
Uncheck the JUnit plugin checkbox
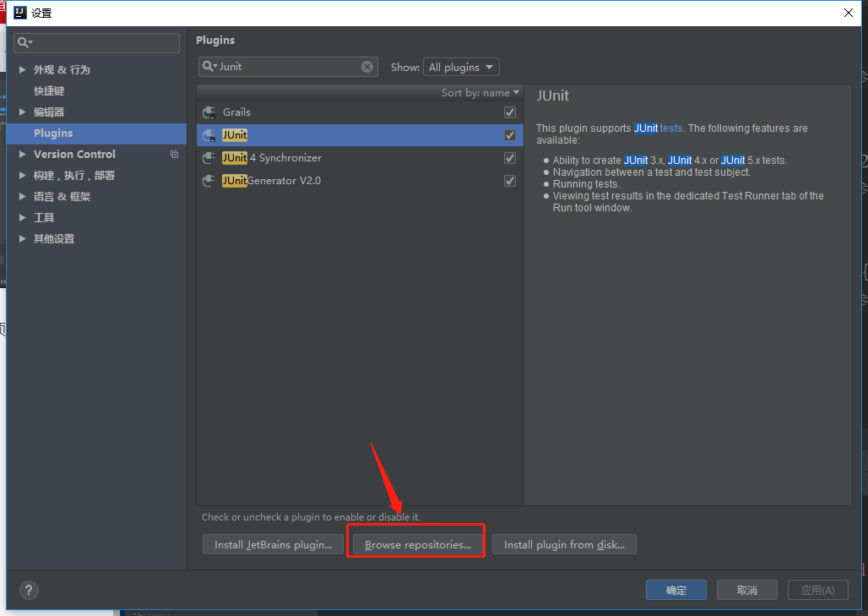(x=510, y=135)
